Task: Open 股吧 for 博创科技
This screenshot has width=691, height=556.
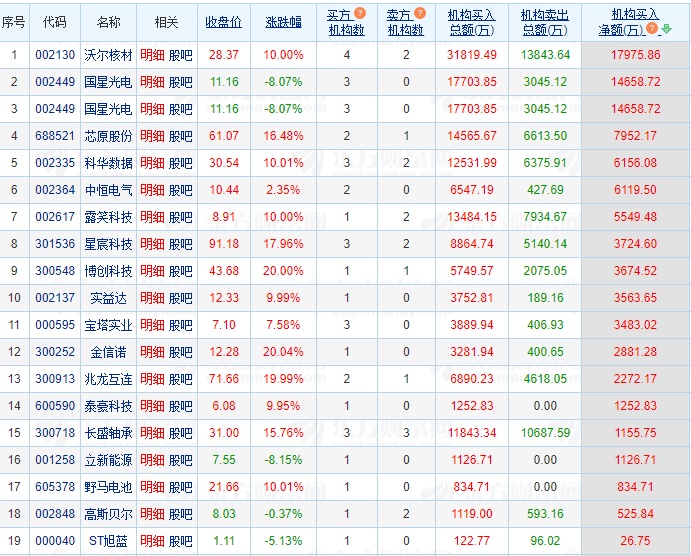Action: coord(181,271)
